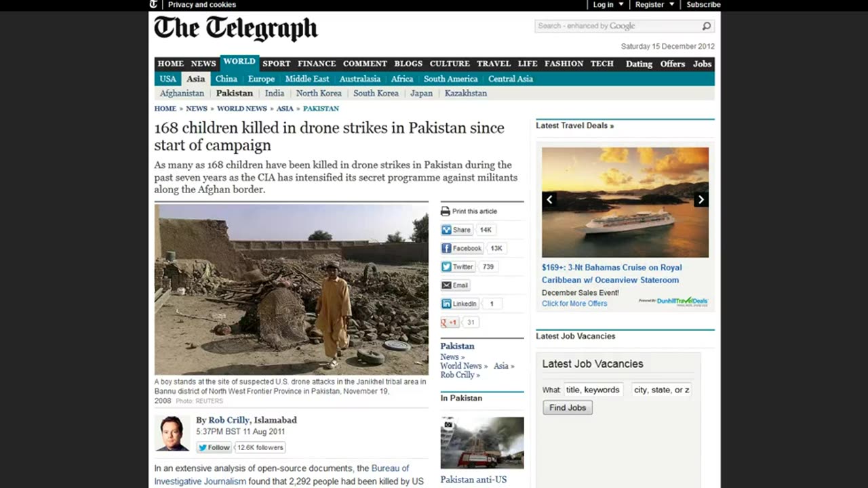Image resolution: width=868 pixels, height=488 pixels.
Task: Click PAKISTAN in the breadcrumb
Action: click(x=321, y=108)
